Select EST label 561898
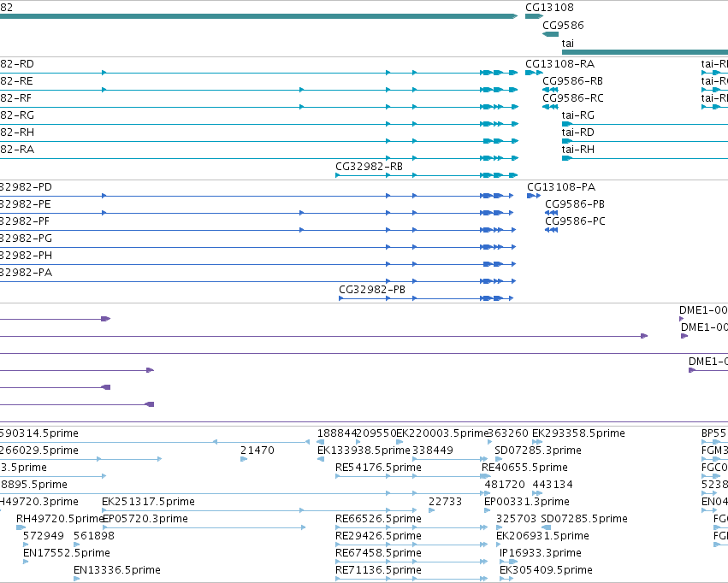Screen dimensions: 728x583 (94, 536)
